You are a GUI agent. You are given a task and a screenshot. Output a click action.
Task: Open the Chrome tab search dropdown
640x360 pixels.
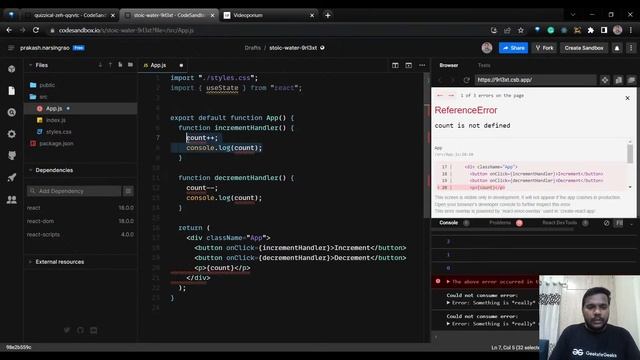pyautogui.click(x=573, y=14)
